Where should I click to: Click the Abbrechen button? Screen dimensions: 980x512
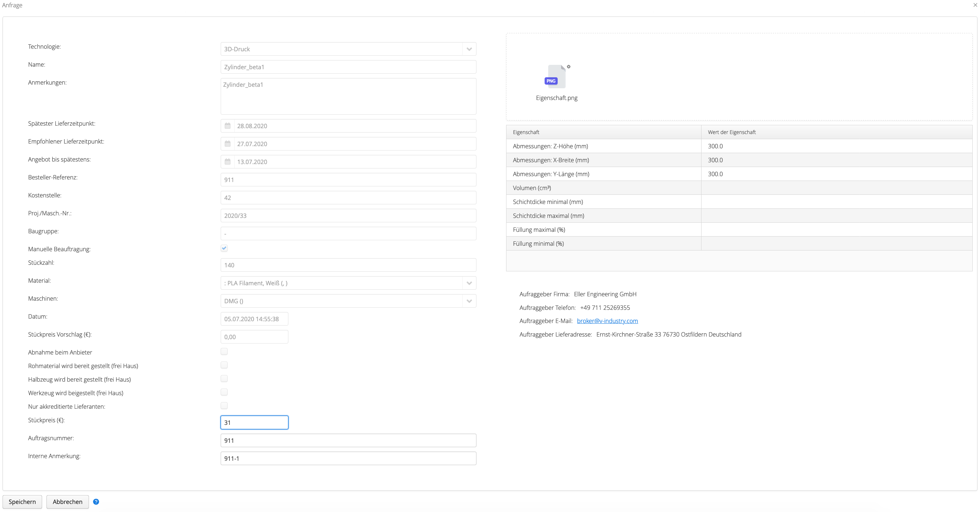(67, 502)
